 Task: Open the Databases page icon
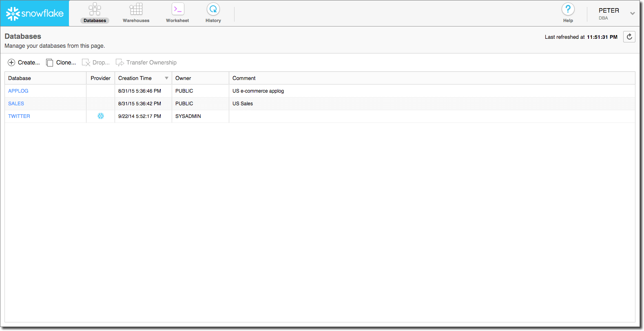[x=95, y=9]
